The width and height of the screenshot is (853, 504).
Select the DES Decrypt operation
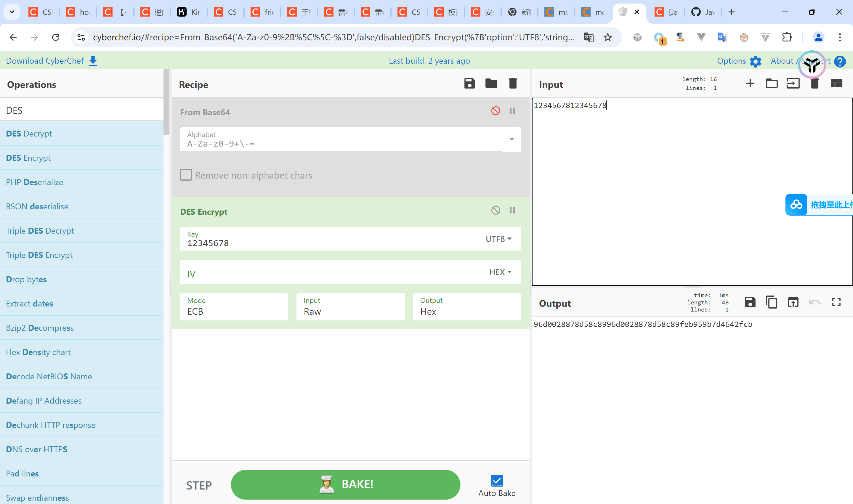pyautogui.click(x=81, y=134)
